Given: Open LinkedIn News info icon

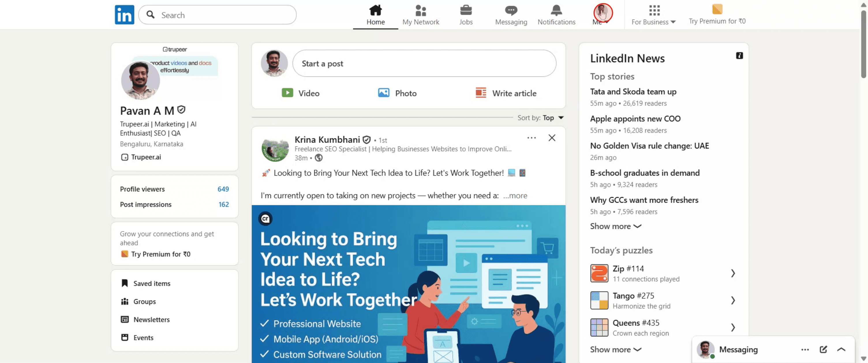Looking at the screenshot, I should click(x=739, y=56).
